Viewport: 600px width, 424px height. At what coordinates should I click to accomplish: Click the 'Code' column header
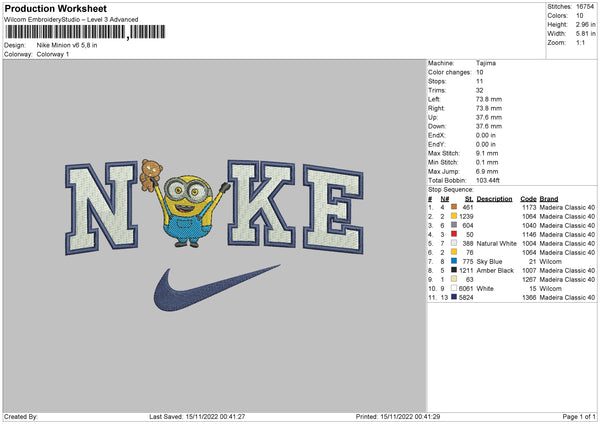[x=528, y=199]
